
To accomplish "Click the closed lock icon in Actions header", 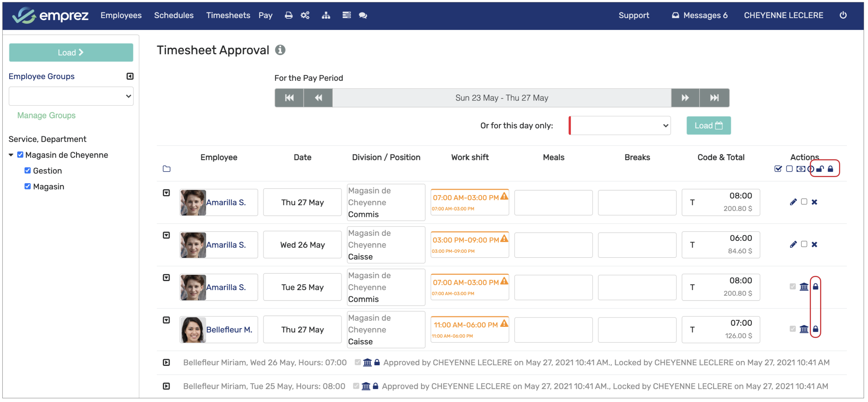I will 830,169.
